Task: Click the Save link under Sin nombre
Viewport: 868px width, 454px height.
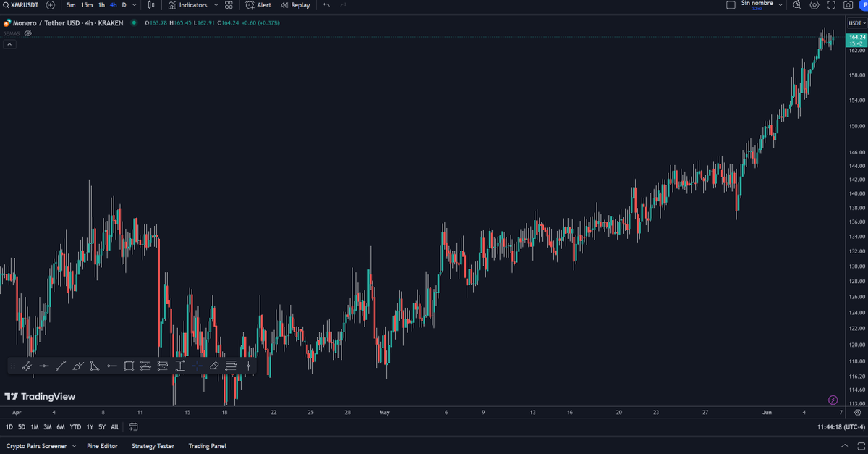Action: tap(757, 8)
